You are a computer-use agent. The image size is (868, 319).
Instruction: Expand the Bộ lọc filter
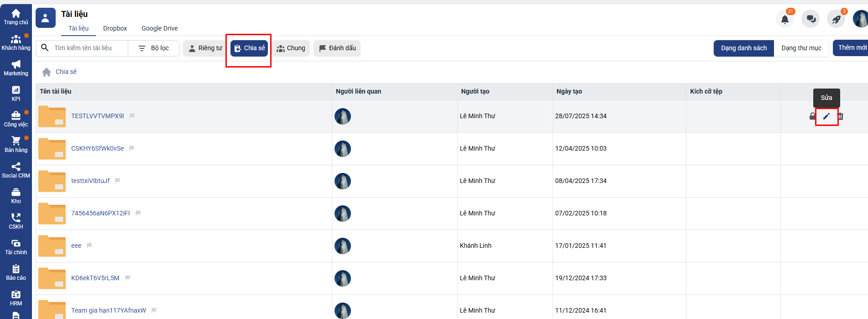tap(154, 48)
